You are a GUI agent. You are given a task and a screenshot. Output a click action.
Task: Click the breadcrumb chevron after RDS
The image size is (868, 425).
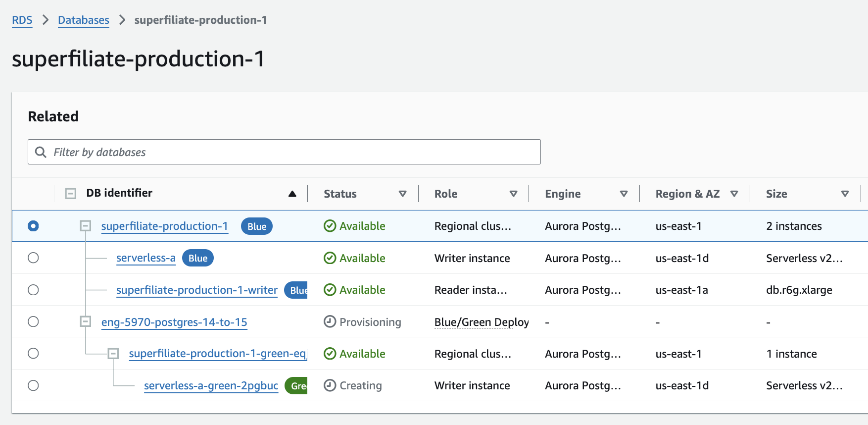[46, 20]
